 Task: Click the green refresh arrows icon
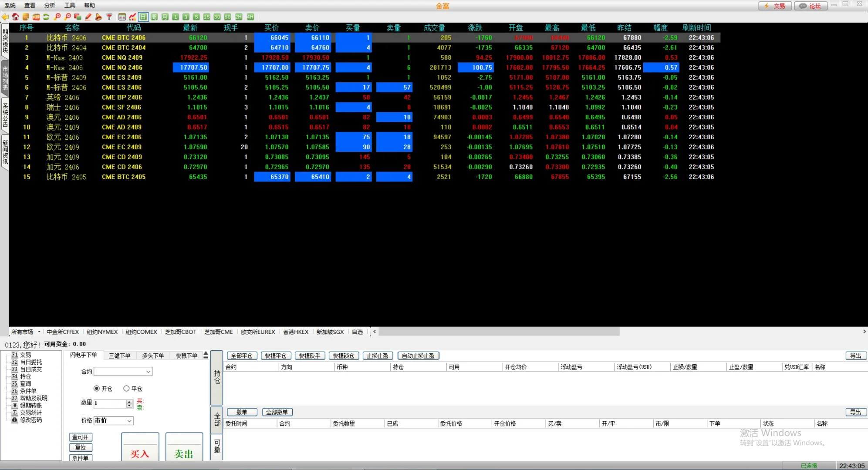(46, 17)
